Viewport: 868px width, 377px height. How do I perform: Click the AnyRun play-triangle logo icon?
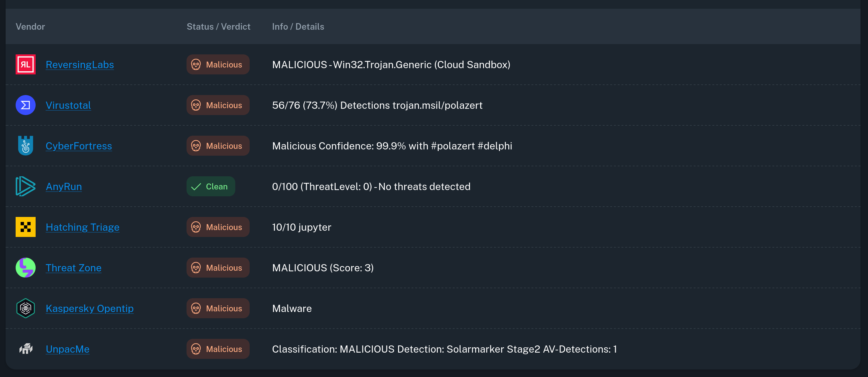coord(25,186)
